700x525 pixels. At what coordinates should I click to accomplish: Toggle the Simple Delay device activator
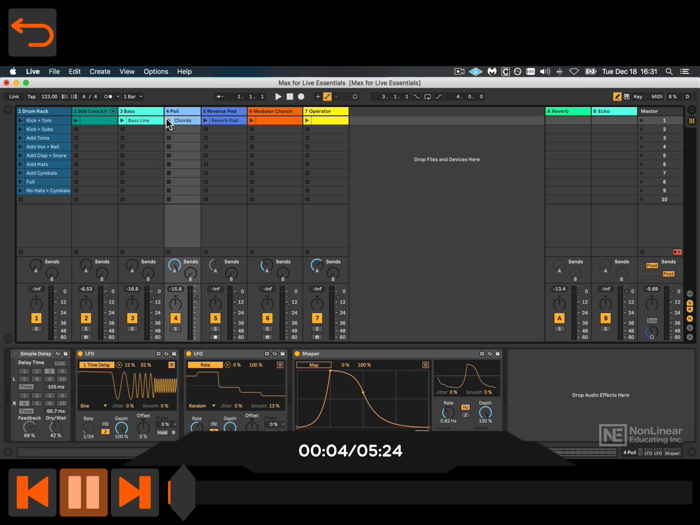tap(15, 354)
